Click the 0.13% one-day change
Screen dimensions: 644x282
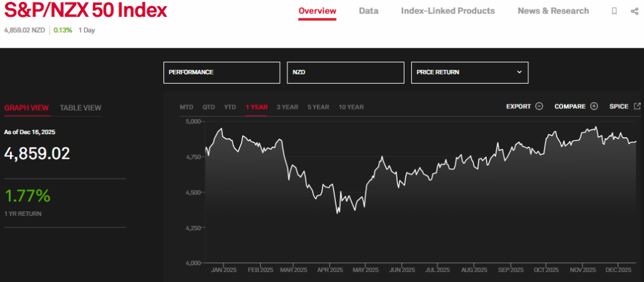pos(63,30)
